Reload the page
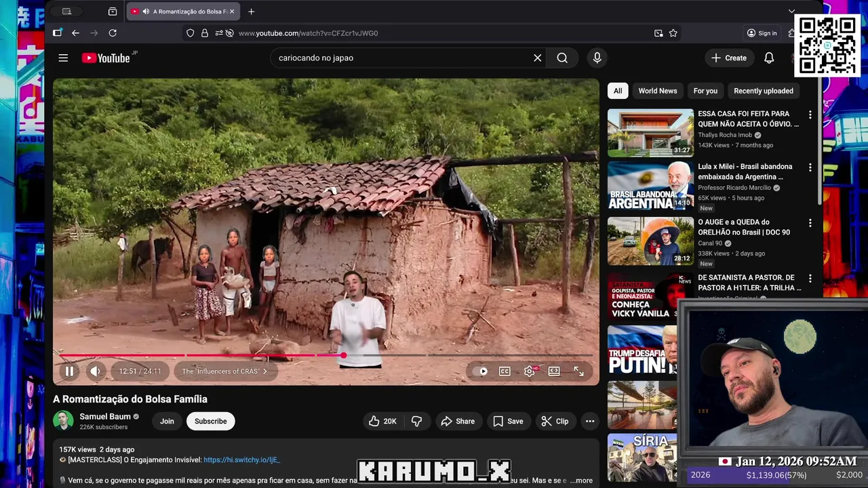Screen dimensions: 868x488 [x=113, y=33]
